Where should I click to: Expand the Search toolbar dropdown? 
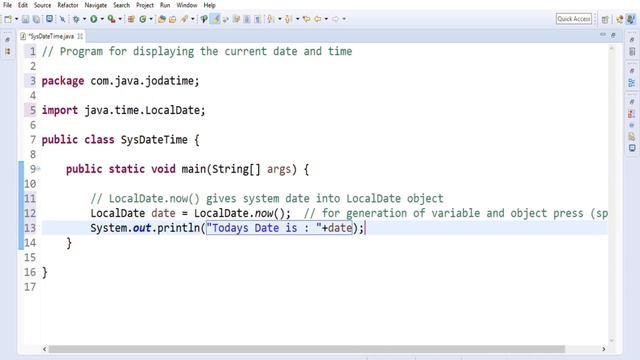click(x=193, y=19)
